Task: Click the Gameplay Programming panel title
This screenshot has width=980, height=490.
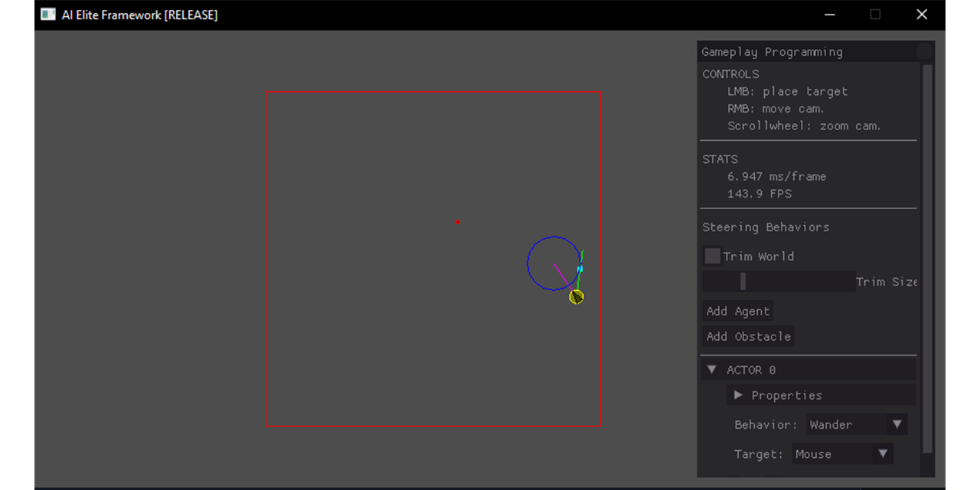Action: pyautogui.click(x=772, y=51)
